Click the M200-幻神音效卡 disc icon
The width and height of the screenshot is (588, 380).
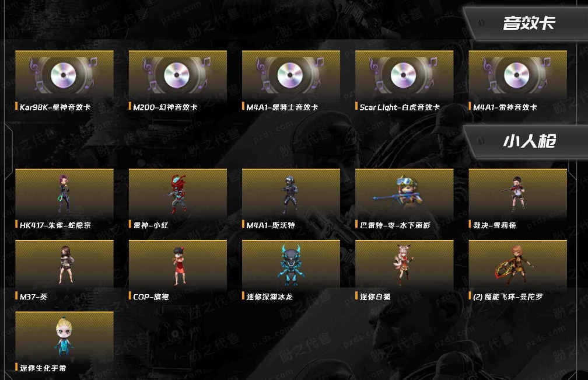(x=178, y=75)
